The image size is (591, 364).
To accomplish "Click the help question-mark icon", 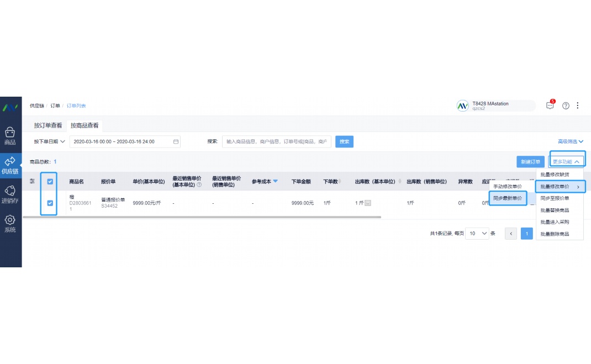I will pos(566,105).
